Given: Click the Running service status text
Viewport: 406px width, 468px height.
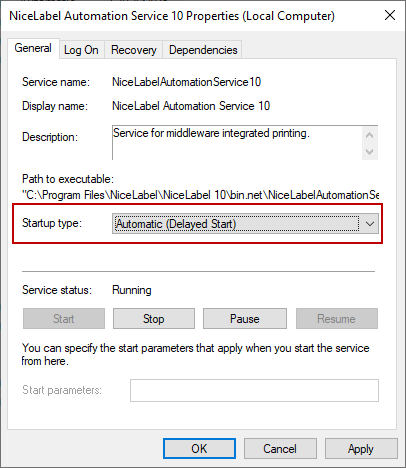Looking at the screenshot, I should [x=132, y=290].
